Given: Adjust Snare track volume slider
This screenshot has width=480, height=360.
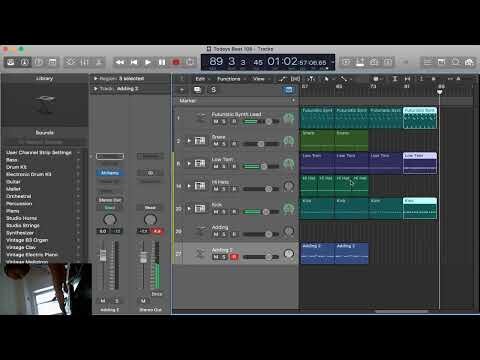Looking at the screenshot, I should (261, 144).
